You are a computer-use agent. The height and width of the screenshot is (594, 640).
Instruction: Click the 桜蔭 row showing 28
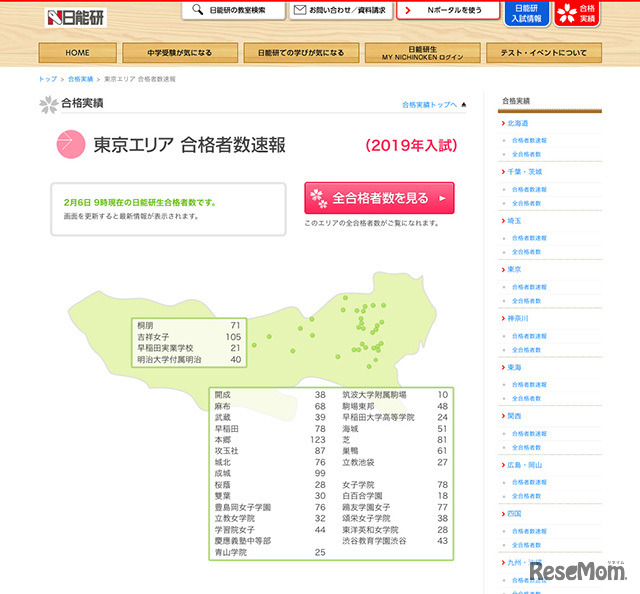(x=270, y=485)
